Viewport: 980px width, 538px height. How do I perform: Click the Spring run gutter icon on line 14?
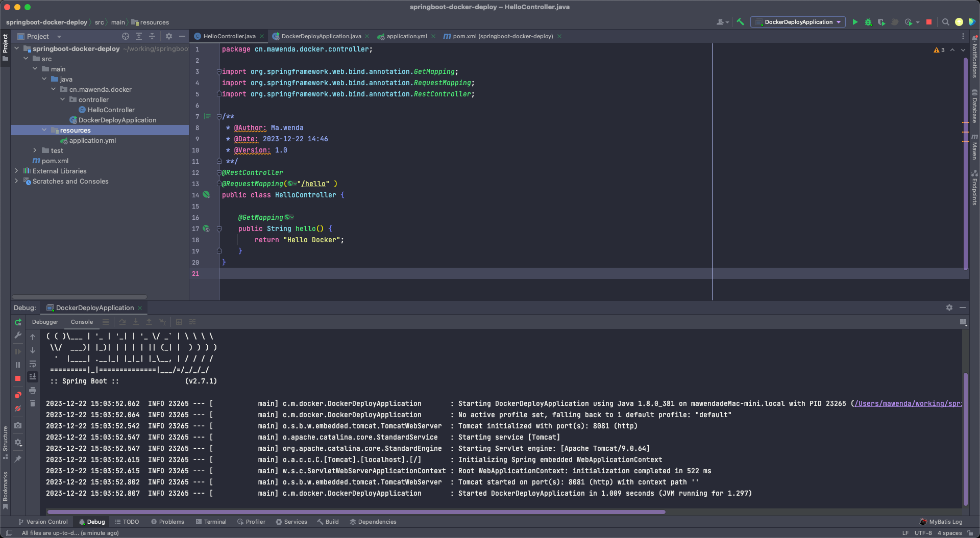[206, 195]
